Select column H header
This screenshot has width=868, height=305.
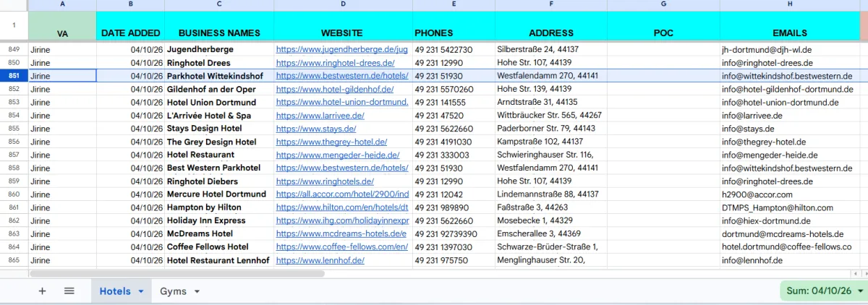[790, 5]
